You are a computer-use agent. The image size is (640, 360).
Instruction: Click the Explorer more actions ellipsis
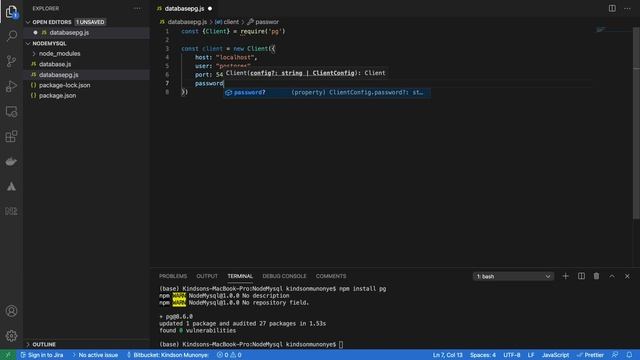[x=137, y=8]
